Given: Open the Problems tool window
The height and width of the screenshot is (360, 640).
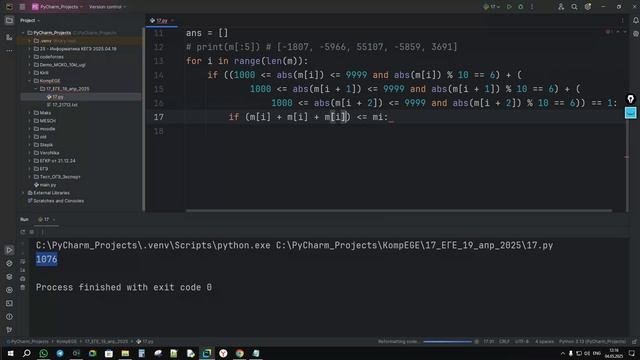Looking at the screenshot, I should pyautogui.click(x=9, y=317).
